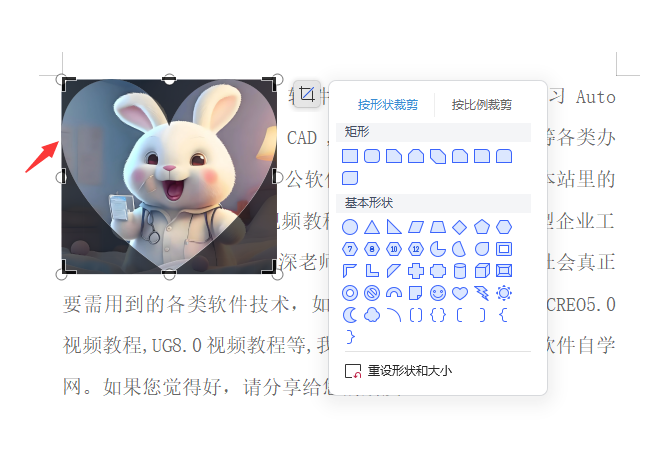The height and width of the screenshot is (456, 665).
Task: Select the dodecagon shape labeled 12
Action: [416, 249]
